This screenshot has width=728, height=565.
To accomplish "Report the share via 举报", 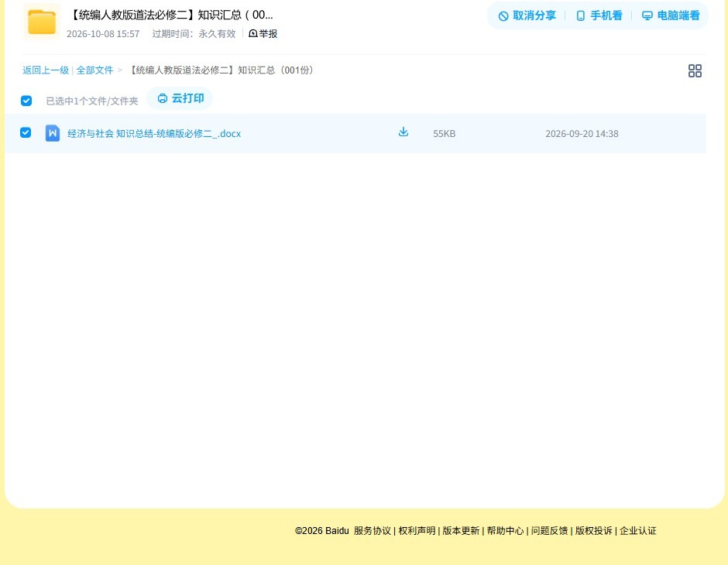I will click(263, 34).
